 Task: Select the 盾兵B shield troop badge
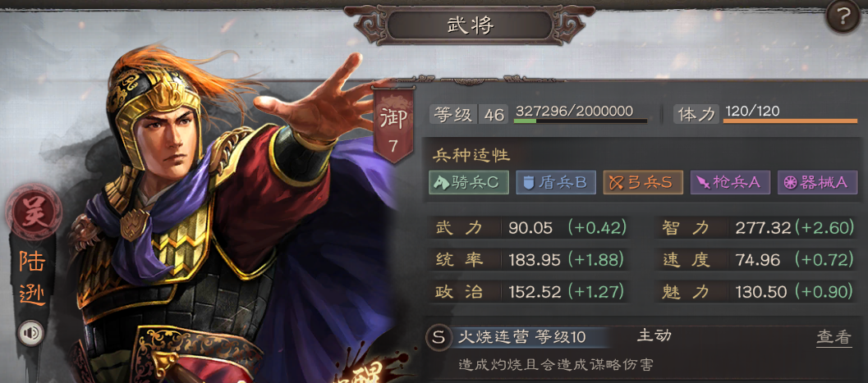tap(556, 183)
